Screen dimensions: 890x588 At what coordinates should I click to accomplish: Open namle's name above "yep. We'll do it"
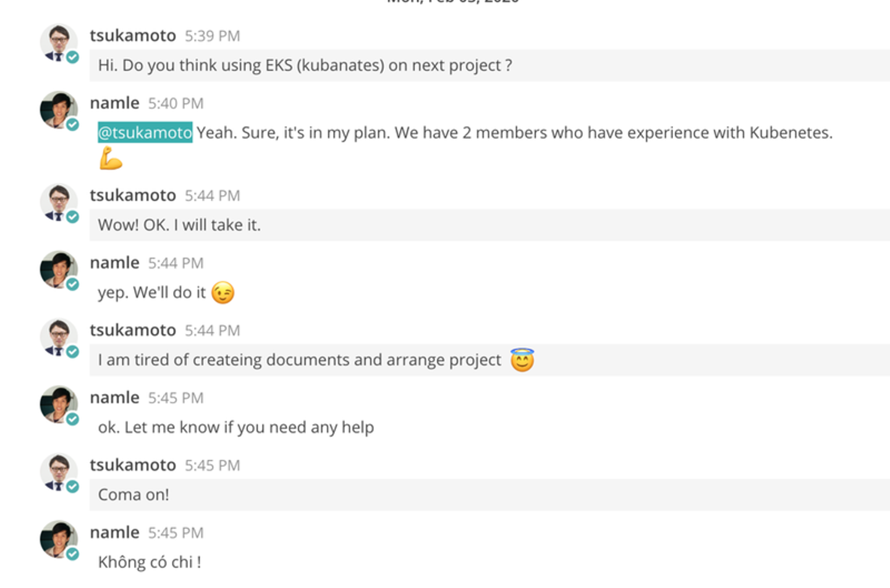[x=114, y=263]
